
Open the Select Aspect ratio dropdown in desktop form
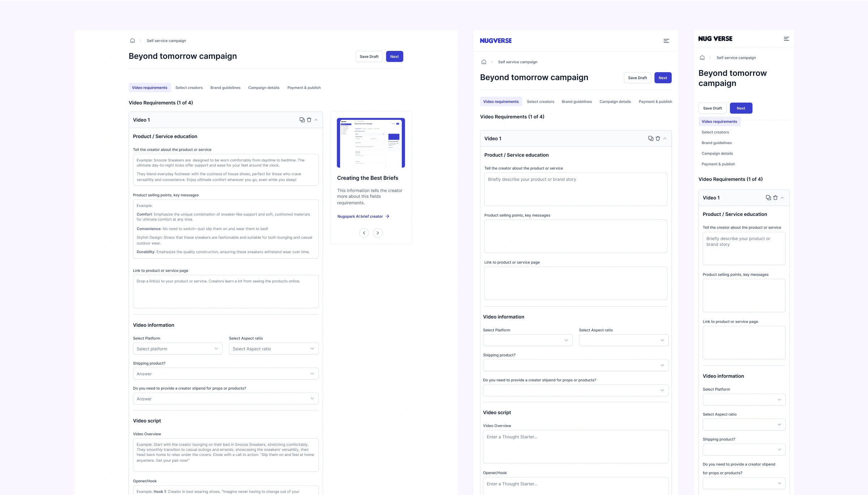(274, 349)
